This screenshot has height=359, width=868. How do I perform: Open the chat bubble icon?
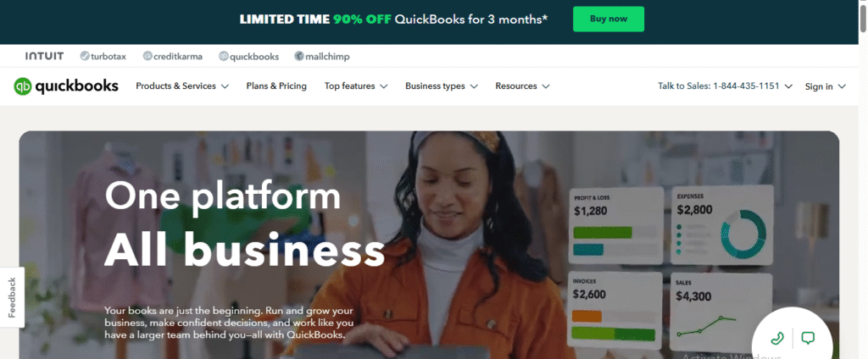(x=808, y=338)
